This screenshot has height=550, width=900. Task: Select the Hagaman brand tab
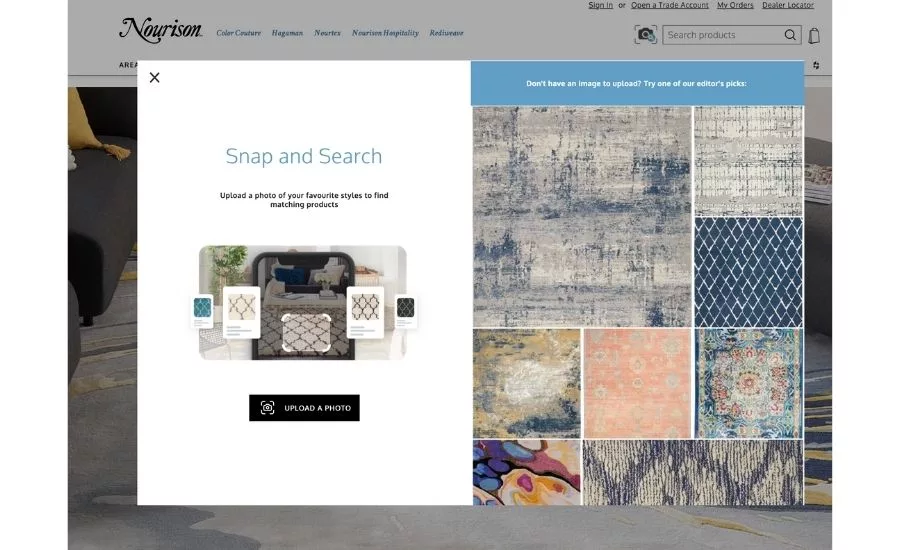coord(287,33)
